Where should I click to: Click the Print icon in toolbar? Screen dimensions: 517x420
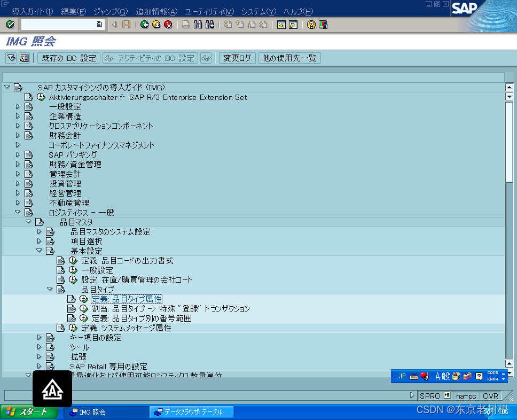(186, 25)
